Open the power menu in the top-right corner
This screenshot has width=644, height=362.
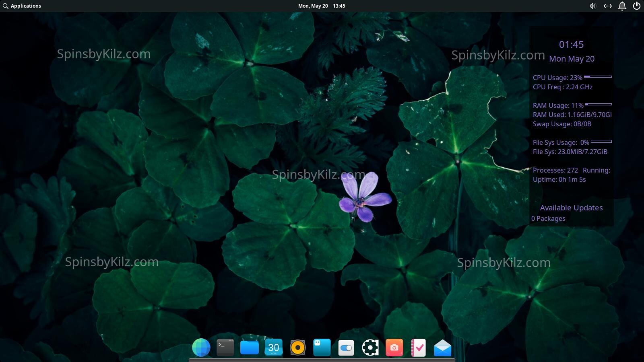(636, 6)
